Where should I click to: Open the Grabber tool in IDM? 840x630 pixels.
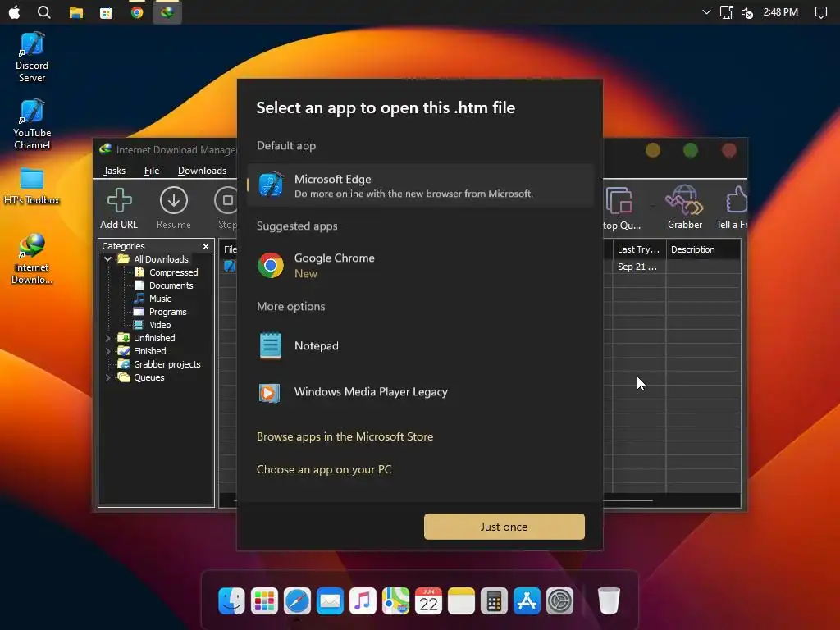[x=685, y=208]
